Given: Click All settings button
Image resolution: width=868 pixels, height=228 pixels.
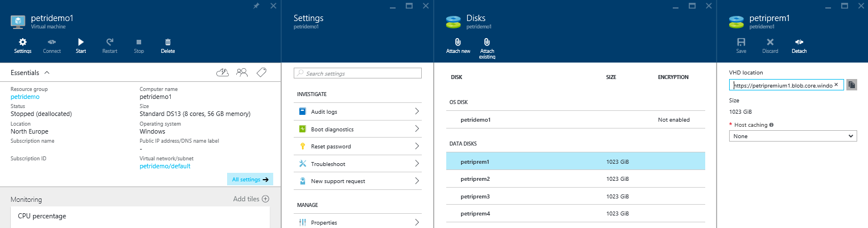Looking at the screenshot, I should (x=250, y=179).
